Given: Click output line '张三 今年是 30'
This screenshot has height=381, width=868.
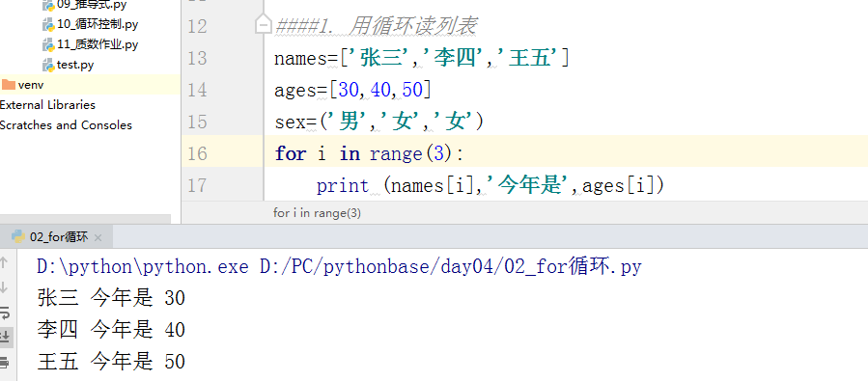Looking at the screenshot, I should point(111,299).
